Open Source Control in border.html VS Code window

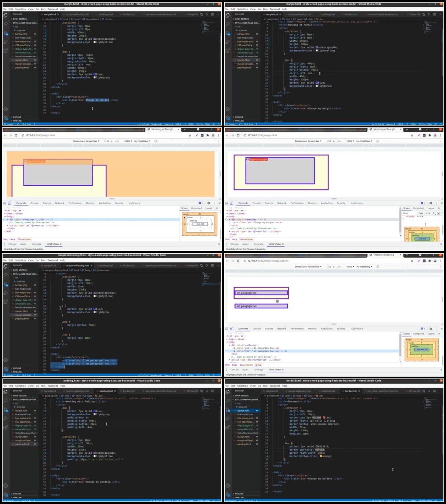pos(228,409)
